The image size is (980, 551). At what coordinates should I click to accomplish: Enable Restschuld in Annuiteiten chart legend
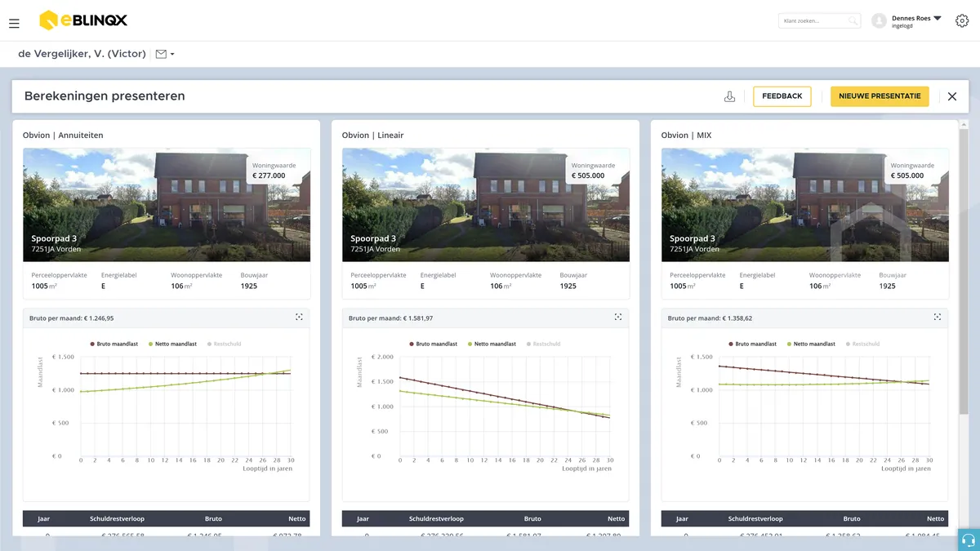pos(224,344)
